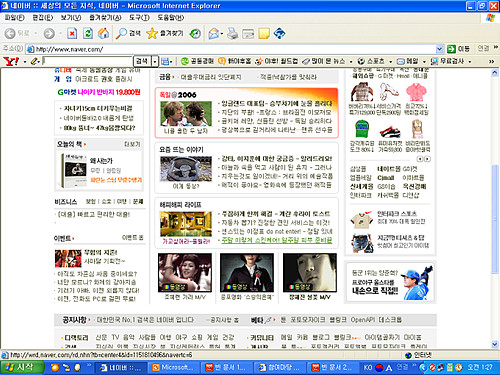Image resolution: width=500 pixels, height=375 pixels.
Task: Expand the Yahoo toolbar overflow chevron
Action: (491, 61)
